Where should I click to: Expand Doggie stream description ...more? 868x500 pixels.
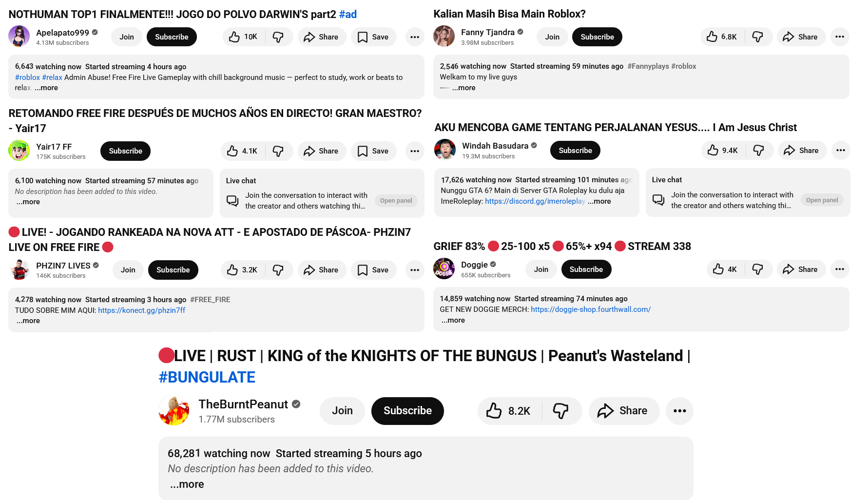[453, 321]
